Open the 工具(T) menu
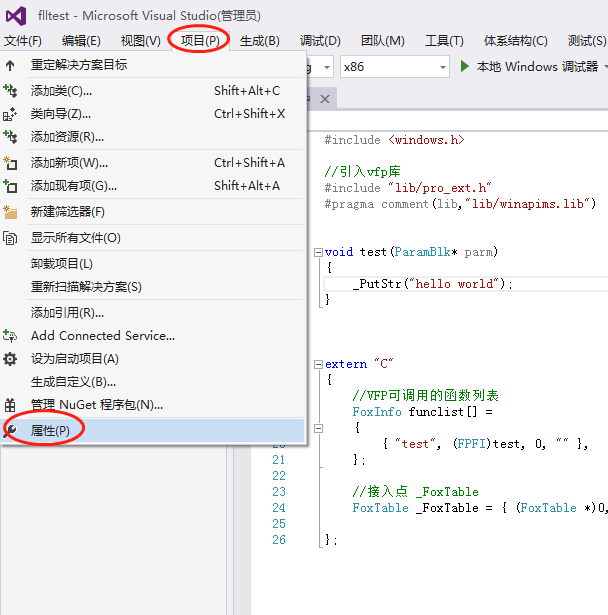608x615 pixels. (444, 41)
